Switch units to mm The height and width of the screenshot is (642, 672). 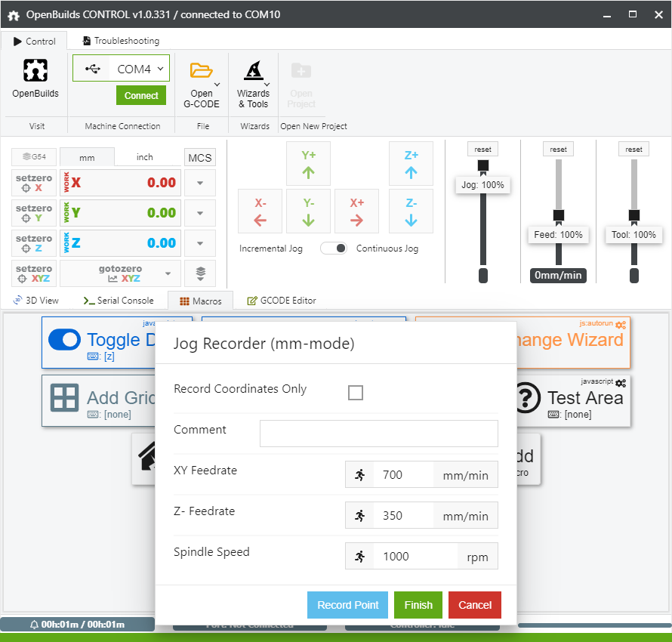click(87, 157)
